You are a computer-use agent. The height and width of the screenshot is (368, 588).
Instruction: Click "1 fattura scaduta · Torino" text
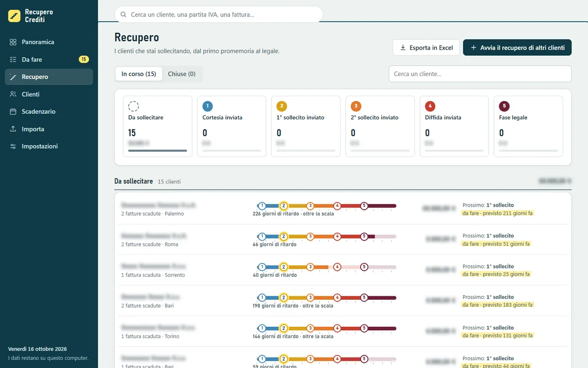150,337
